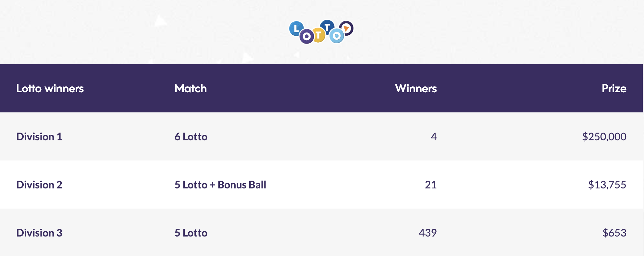644x256 pixels.
Task: Select the Division 2 row label
Action: (39, 185)
